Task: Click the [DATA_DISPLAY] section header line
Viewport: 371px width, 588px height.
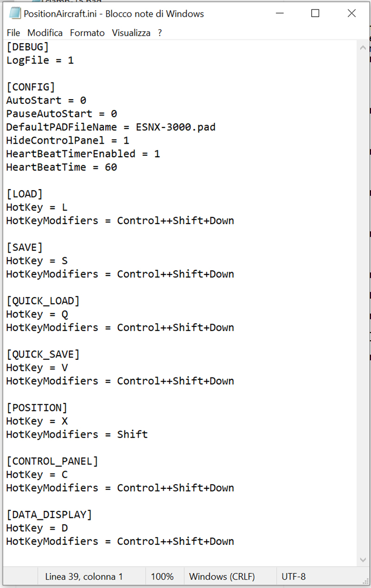Action: tap(49, 515)
